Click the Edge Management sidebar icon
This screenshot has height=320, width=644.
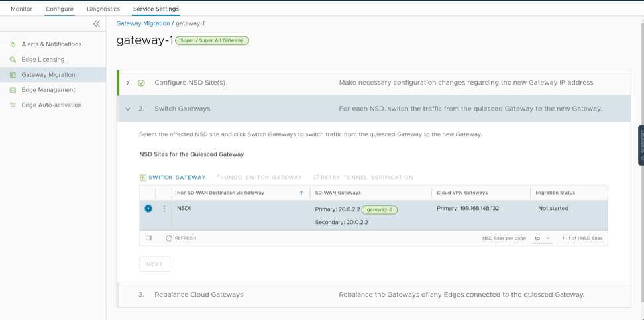13,90
